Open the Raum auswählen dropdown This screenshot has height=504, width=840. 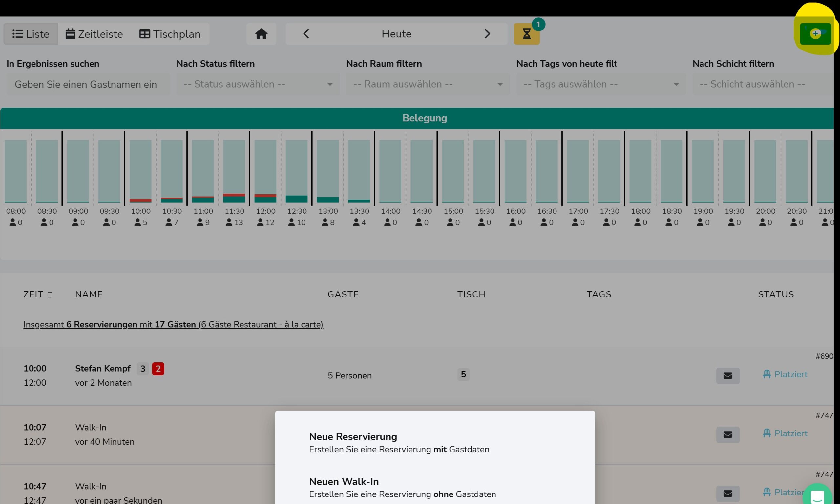(428, 84)
